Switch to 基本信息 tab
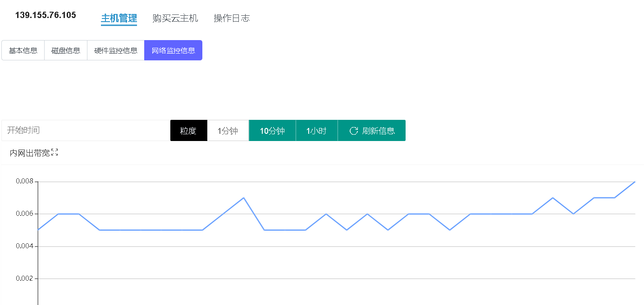Viewport: 644px width, 305px height. [23, 50]
